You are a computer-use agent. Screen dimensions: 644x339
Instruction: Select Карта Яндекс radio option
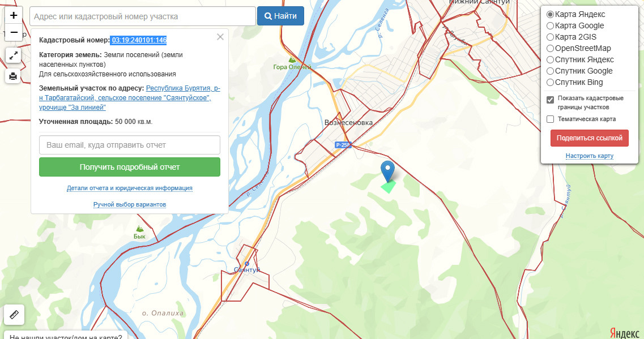pos(551,14)
